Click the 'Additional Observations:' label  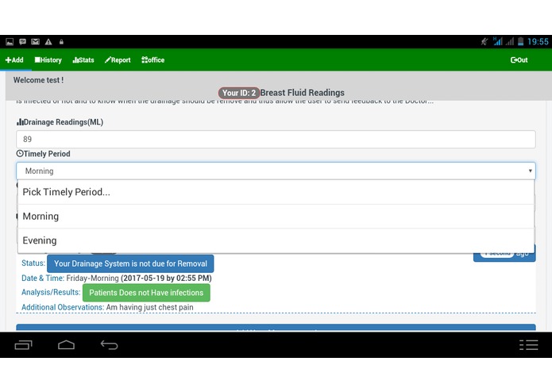coord(63,307)
